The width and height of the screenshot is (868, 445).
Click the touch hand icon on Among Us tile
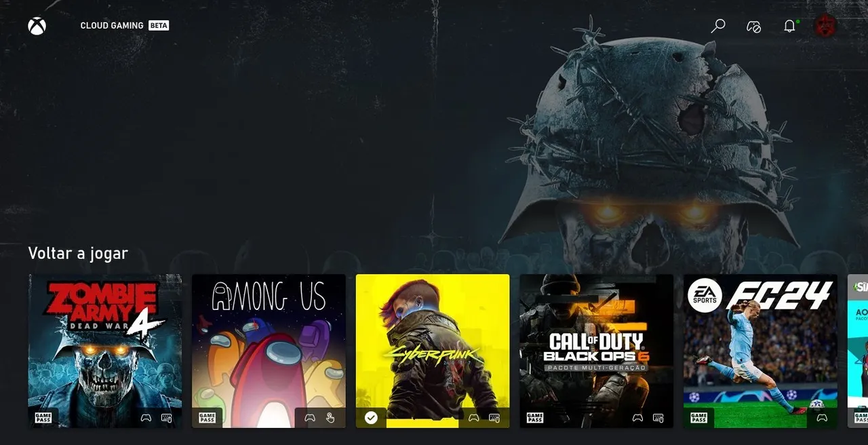331,418
